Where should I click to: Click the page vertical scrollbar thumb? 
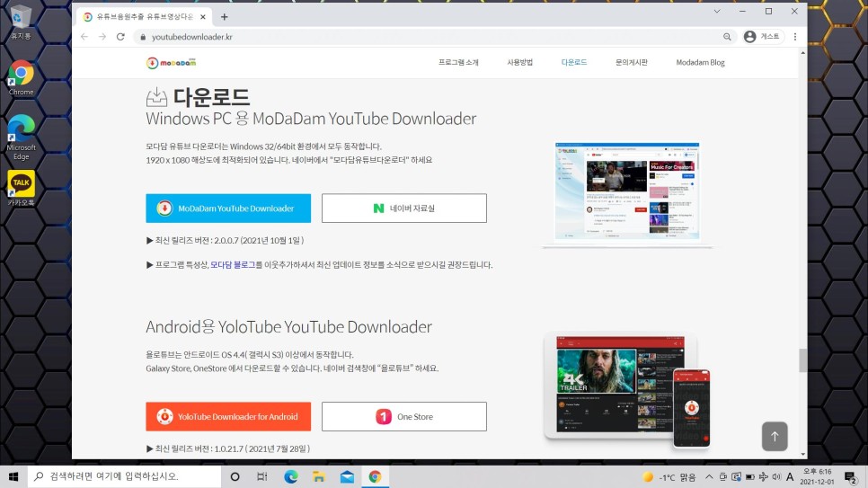click(x=802, y=360)
